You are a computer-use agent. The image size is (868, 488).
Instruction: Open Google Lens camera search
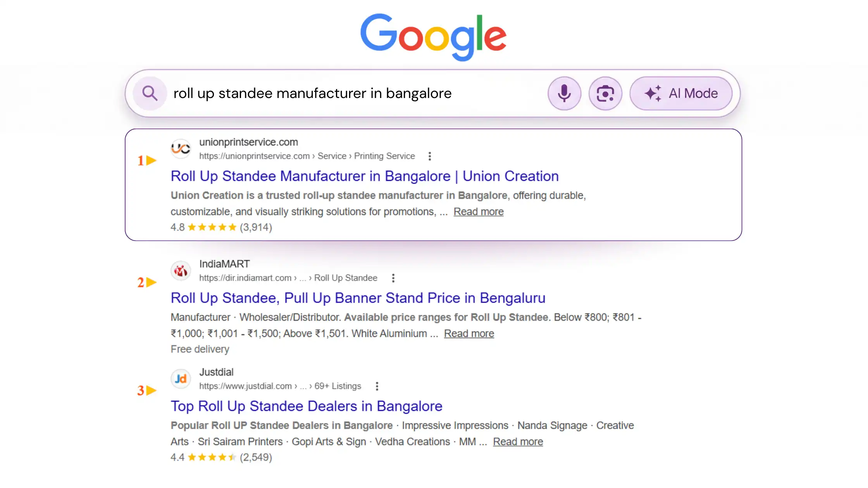pos(605,93)
